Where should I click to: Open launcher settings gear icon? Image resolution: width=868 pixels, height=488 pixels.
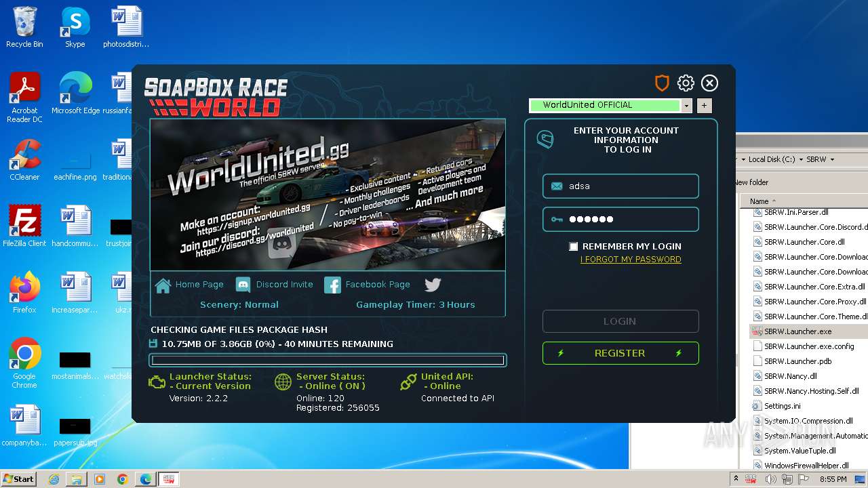click(686, 83)
